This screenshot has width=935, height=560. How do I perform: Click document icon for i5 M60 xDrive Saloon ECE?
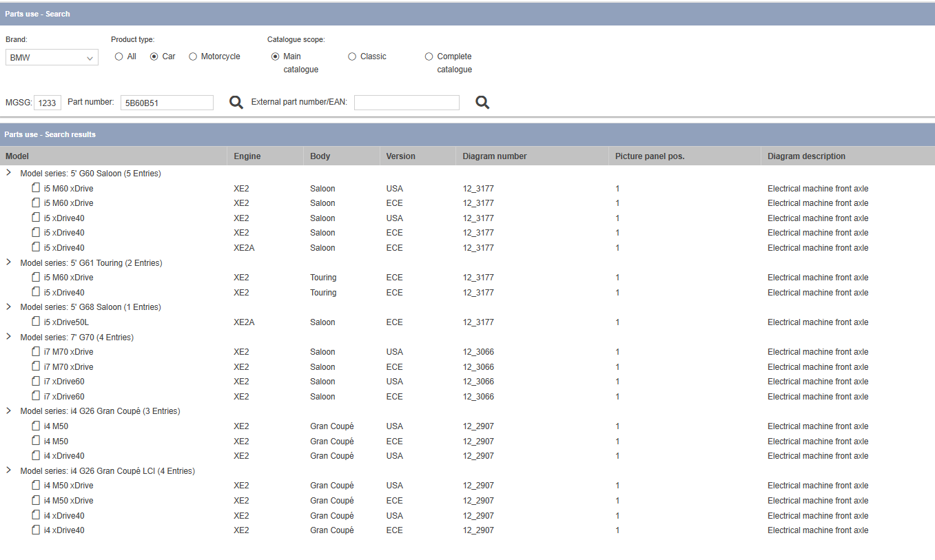36,203
